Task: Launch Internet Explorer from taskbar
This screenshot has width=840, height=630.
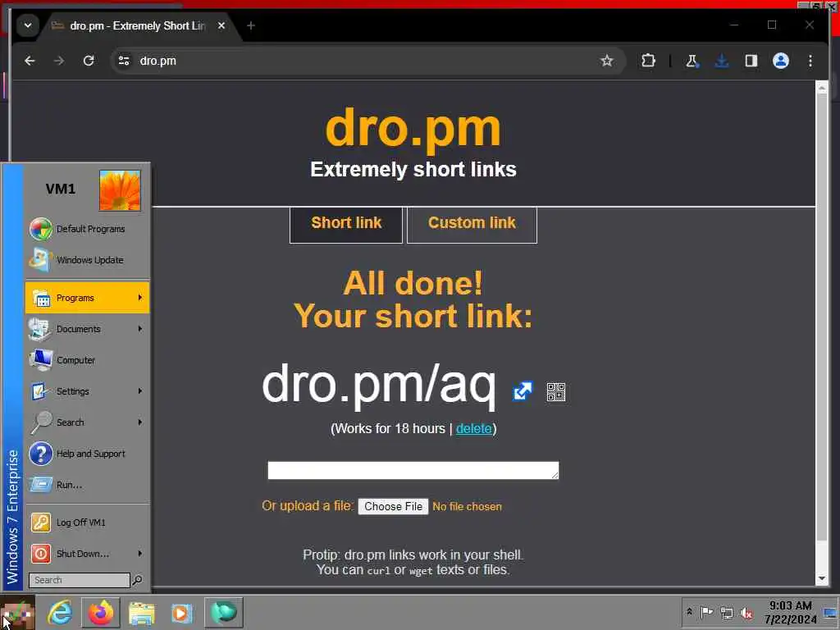Action: click(x=59, y=612)
